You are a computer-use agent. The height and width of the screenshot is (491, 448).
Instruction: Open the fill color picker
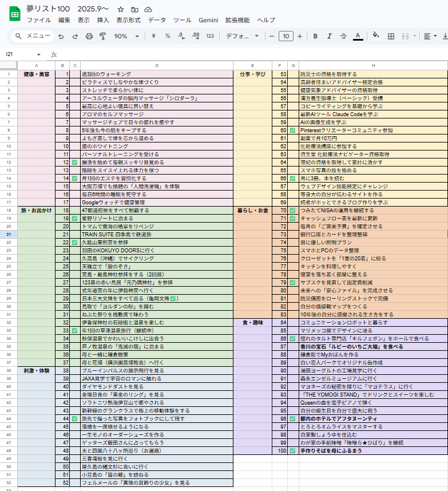[376, 36]
